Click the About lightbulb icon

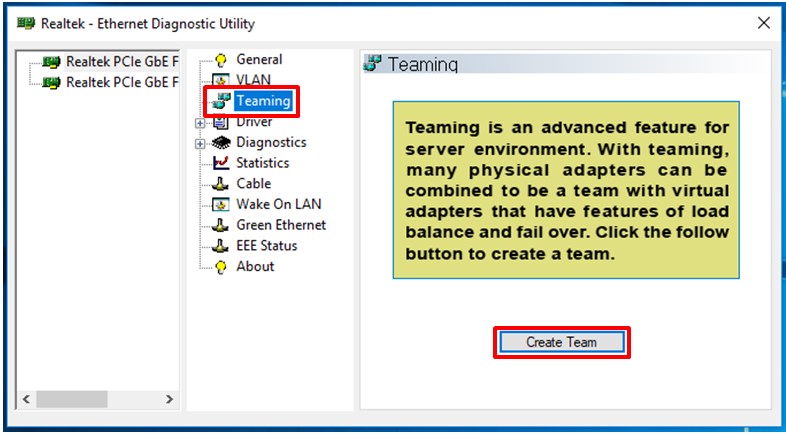(221, 267)
